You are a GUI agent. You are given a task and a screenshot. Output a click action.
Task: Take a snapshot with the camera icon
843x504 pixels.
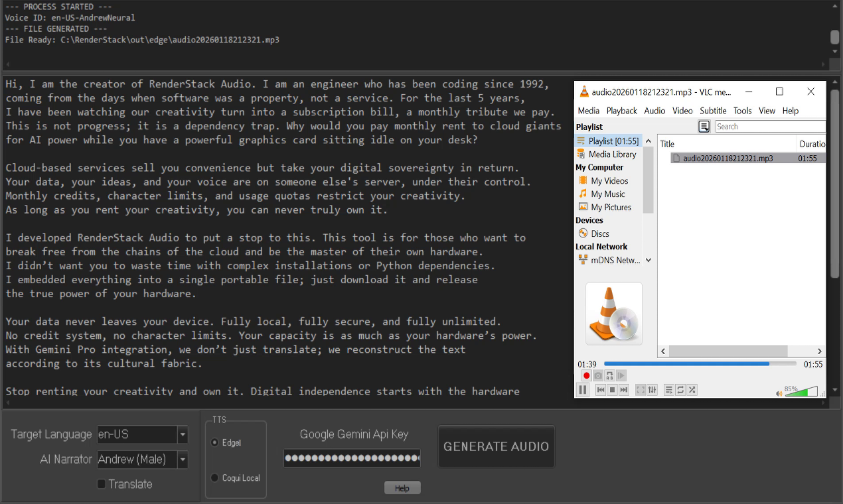pyautogui.click(x=597, y=375)
